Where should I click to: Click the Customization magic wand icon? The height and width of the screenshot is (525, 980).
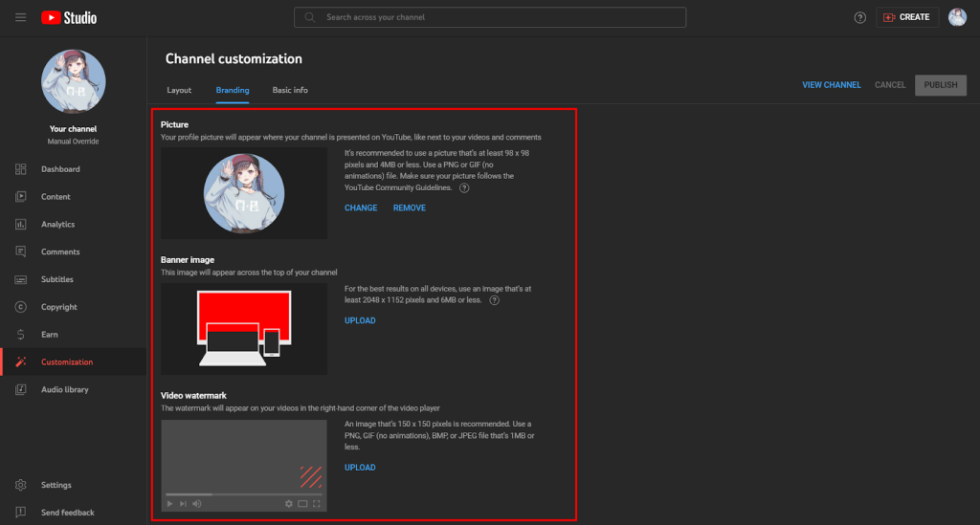click(x=21, y=362)
